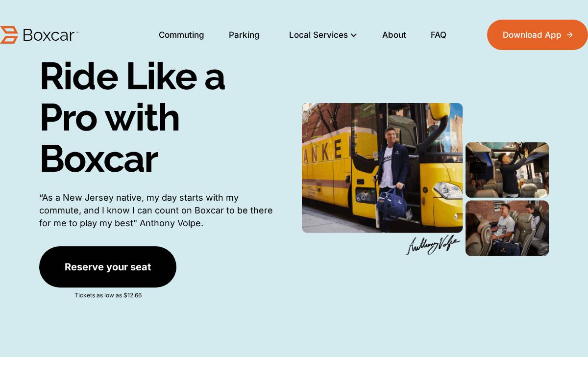
Task: Click the Download App button
Action: (x=538, y=35)
